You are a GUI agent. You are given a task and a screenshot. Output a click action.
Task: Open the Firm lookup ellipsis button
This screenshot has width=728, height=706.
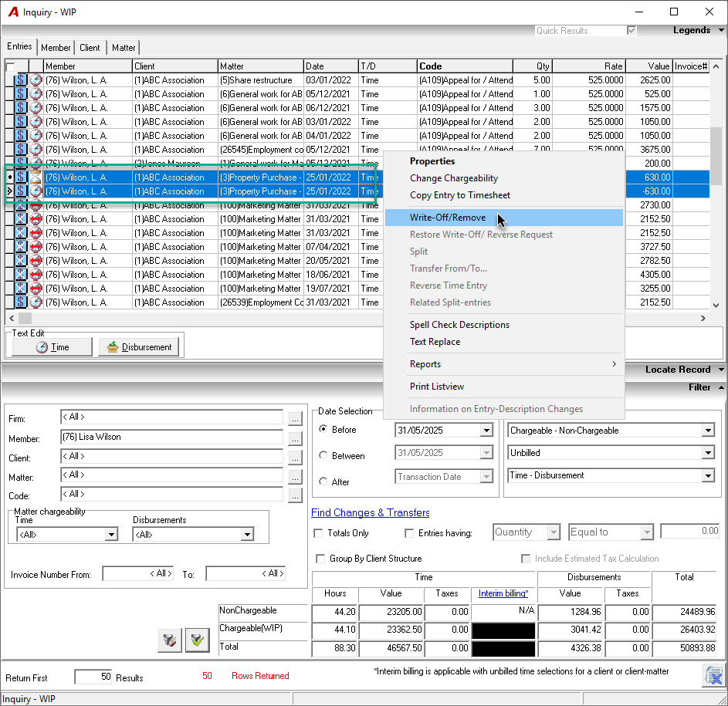point(295,418)
